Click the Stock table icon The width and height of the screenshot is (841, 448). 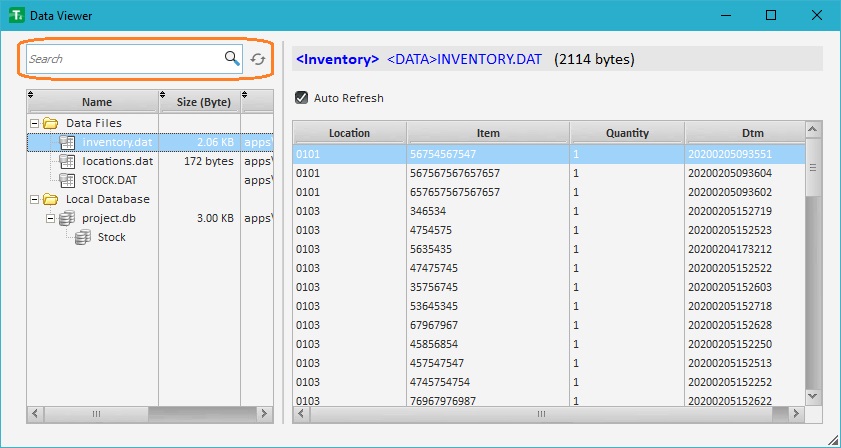(x=83, y=237)
